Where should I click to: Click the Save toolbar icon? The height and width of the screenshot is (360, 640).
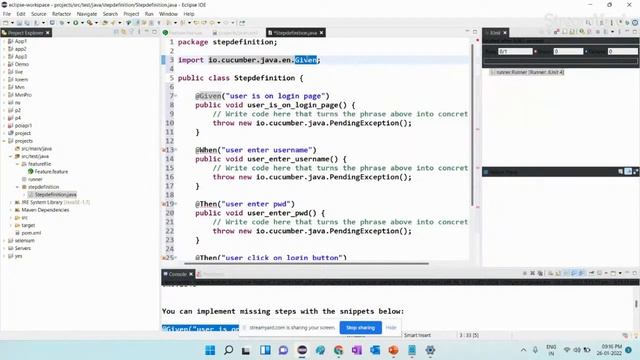[19, 23]
